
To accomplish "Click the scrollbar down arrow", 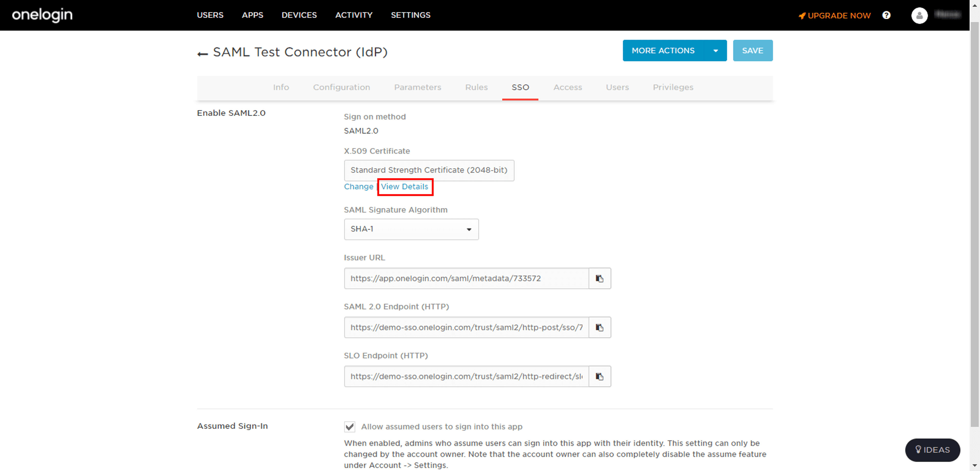I will 975,466.
